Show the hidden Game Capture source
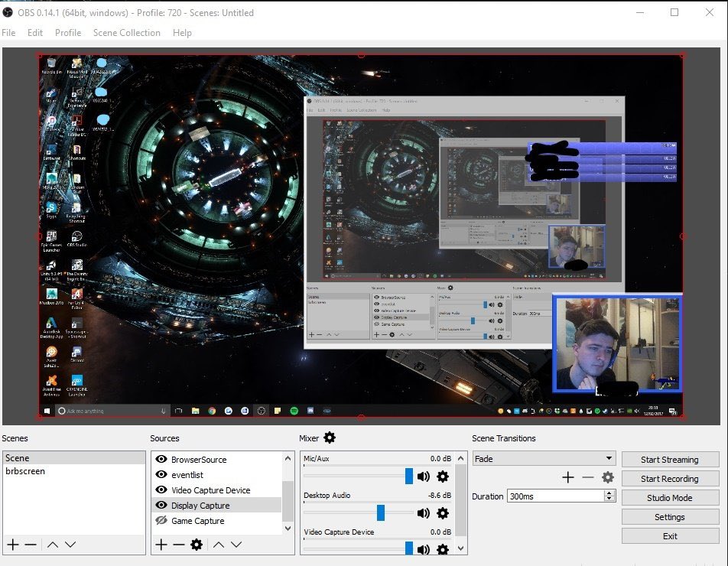The height and width of the screenshot is (566, 728). pyautogui.click(x=161, y=521)
